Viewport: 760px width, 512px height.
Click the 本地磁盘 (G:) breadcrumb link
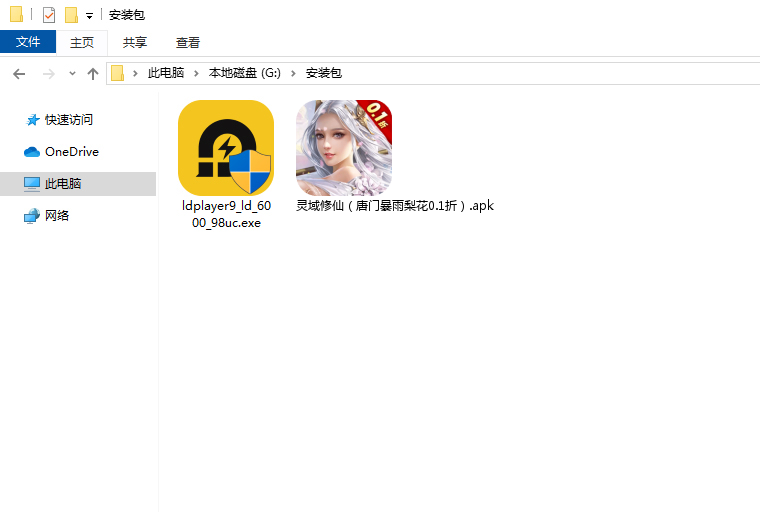(245, 74)
